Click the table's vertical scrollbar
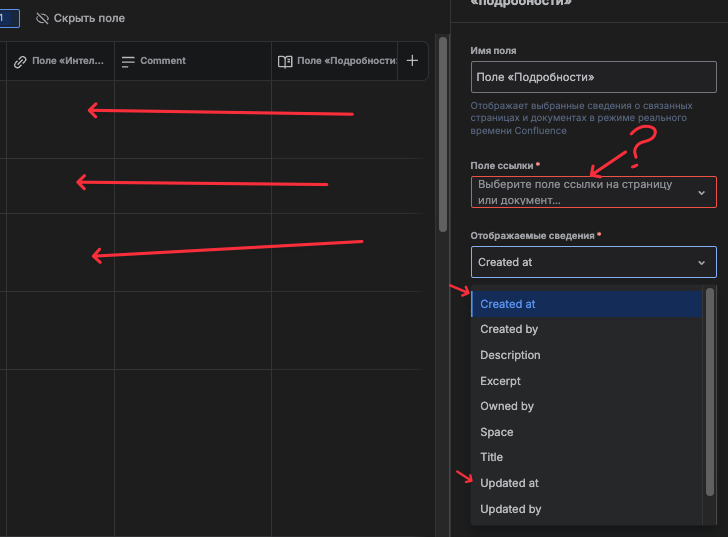Screen dimensions: 728x537 tap(443, 135)
